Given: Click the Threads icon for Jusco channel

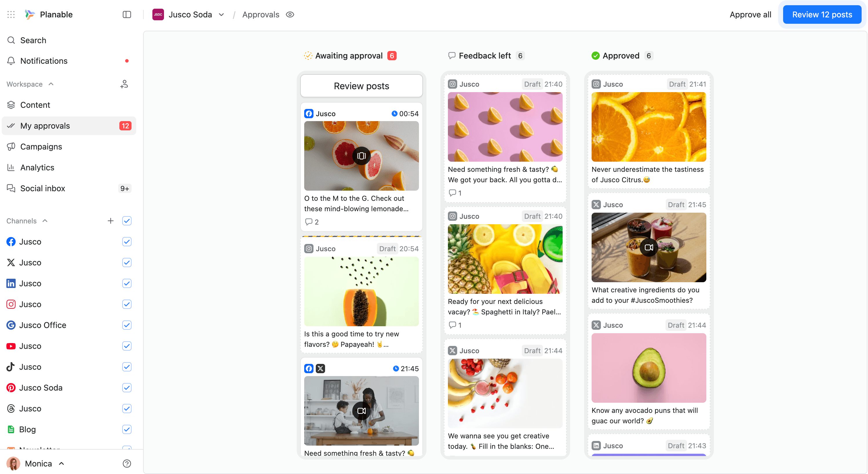Looking at the screenshot, I should click(x=11, y=409).
